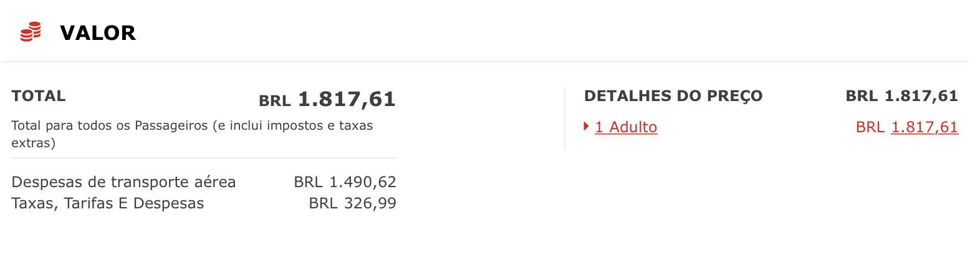Click the BRL 326,99 taxes amount
The width and height of the screenshot is (980, 272).
coord(352,203)
